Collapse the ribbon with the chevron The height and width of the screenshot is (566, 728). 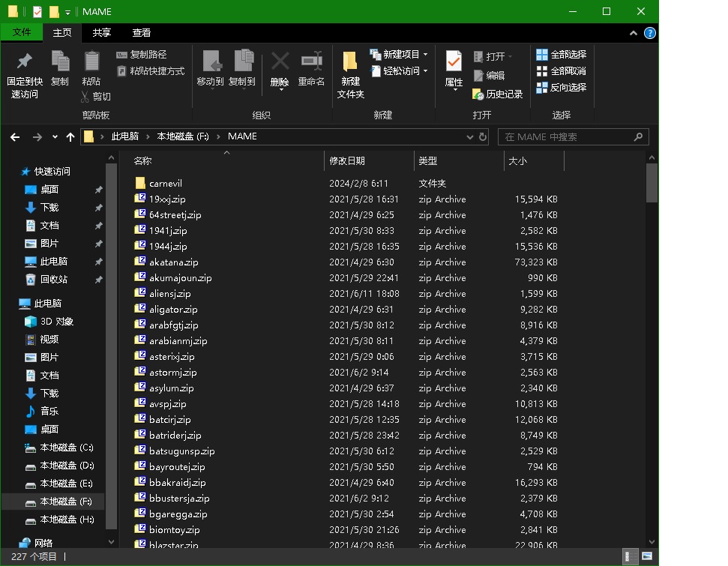[634, 33]
